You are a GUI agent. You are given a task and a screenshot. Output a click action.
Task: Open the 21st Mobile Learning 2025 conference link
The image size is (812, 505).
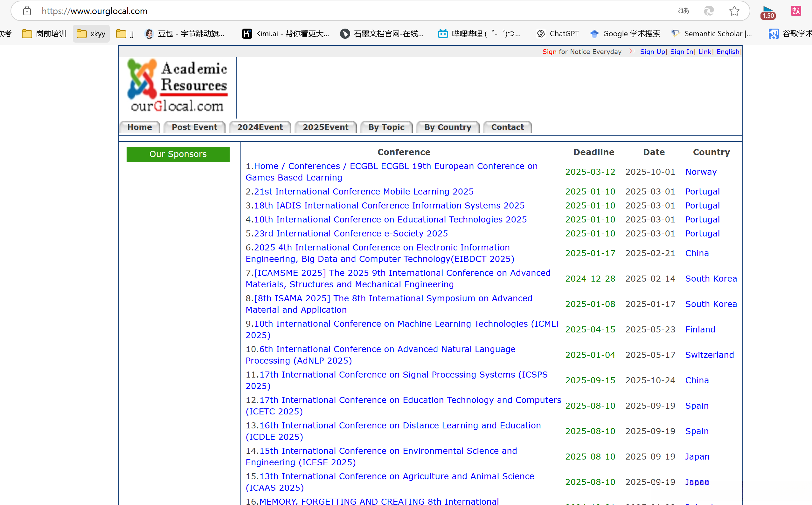pyautogui.click(x=364, y=191)
